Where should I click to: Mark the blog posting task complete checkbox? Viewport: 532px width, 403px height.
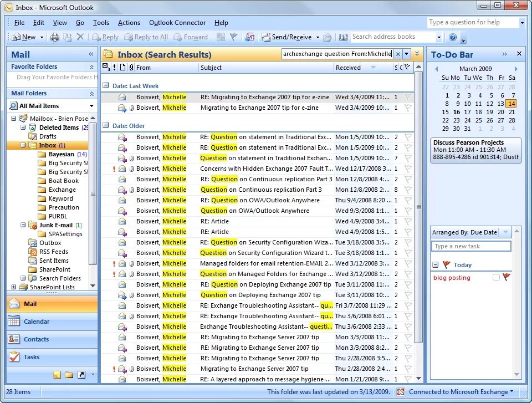[x=496, y=277]
